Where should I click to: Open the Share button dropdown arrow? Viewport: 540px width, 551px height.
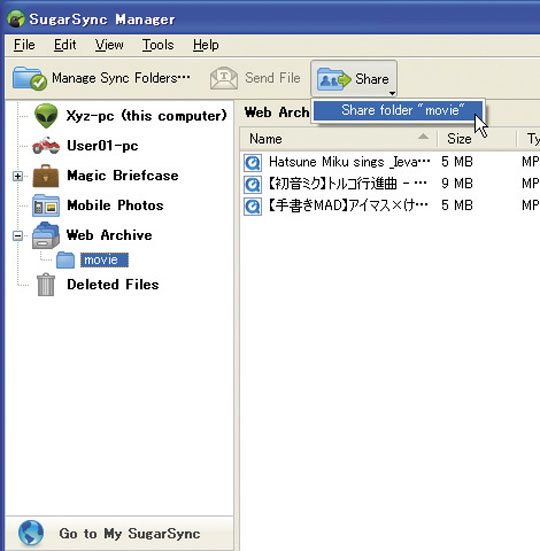392,93
